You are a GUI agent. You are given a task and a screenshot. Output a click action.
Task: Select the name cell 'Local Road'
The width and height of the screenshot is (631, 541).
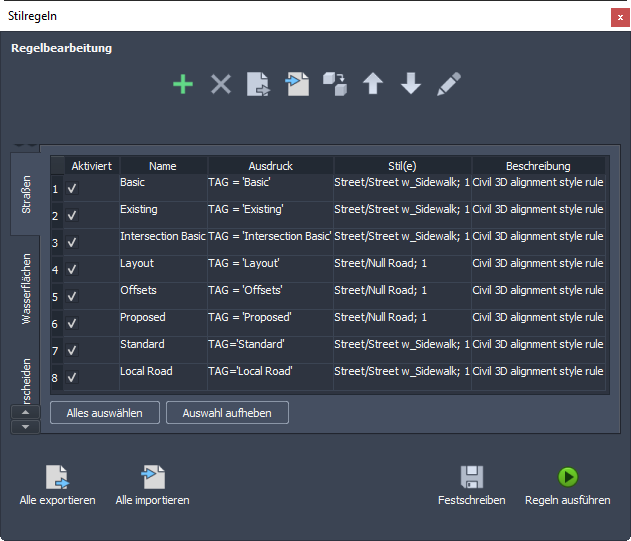(x=163, y=377)
